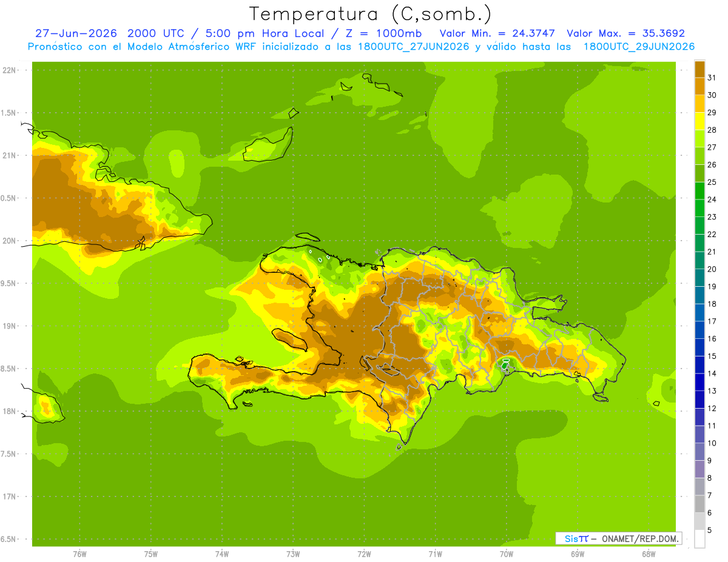Screen dimensions: 728x562
Task: Click the '71W' longitude label
Action: [x=436, y=554]
